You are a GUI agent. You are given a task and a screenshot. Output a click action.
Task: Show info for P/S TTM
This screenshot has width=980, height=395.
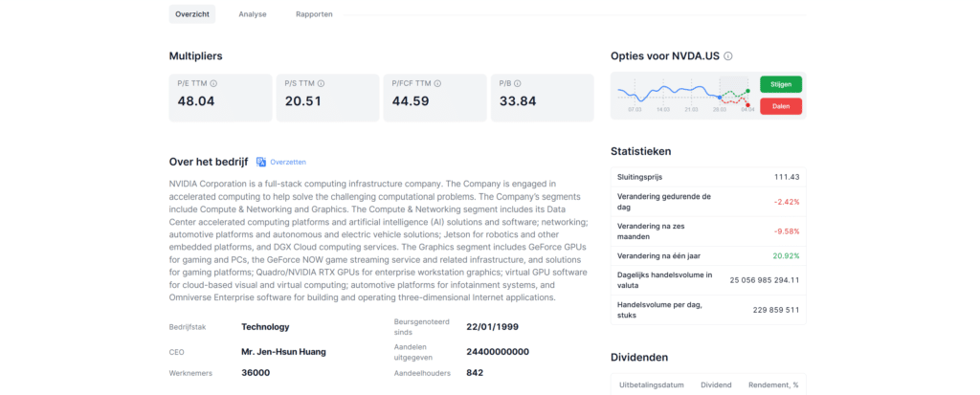[x=322, y=83]
